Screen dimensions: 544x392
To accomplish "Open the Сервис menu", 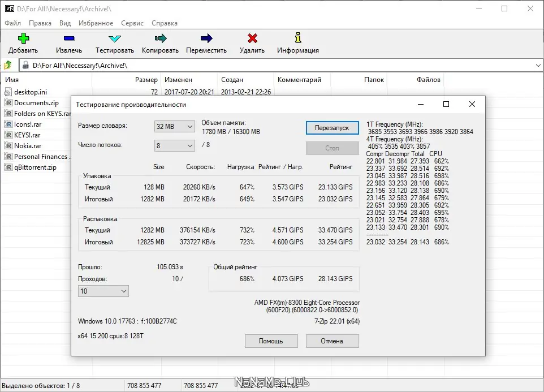I will (132, 23).
